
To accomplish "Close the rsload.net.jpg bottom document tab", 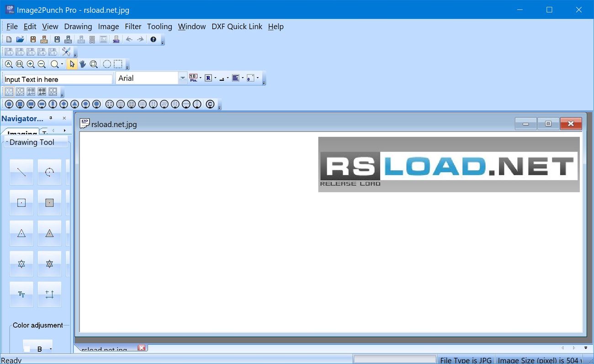I will tap(142, 348).
